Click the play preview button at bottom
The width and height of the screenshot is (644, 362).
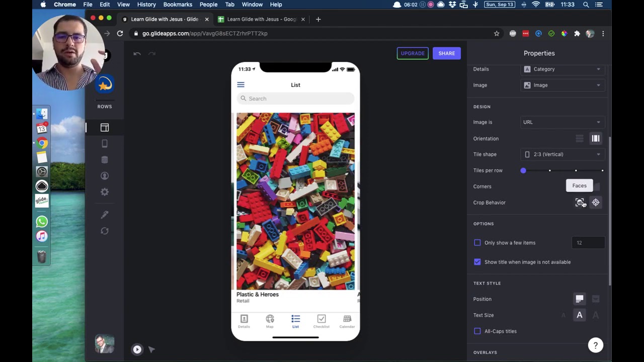137,349
